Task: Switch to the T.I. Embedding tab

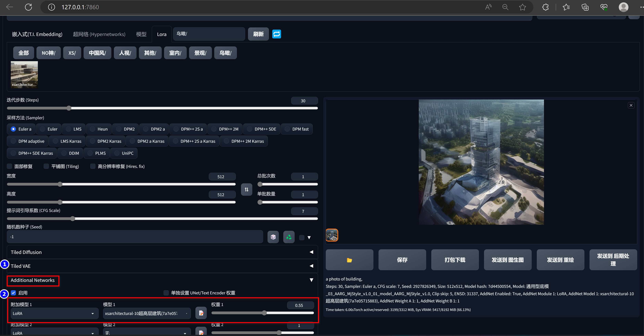Action: (x=37, y=34)
